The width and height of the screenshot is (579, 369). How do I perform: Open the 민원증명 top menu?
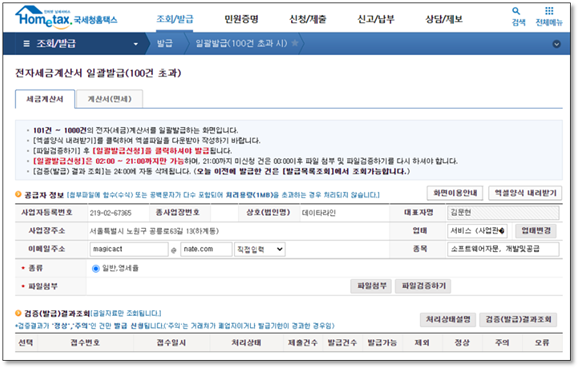click(x=241, y=19)
